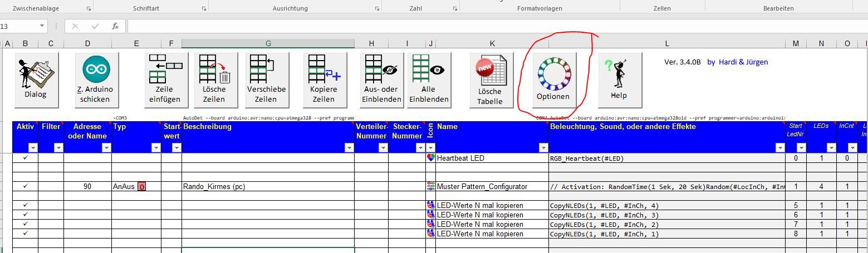The image size is (868, 253).
Task: Open Optionen with the LED ring icon
Action: pyautogui.click(x=553, y=80)
